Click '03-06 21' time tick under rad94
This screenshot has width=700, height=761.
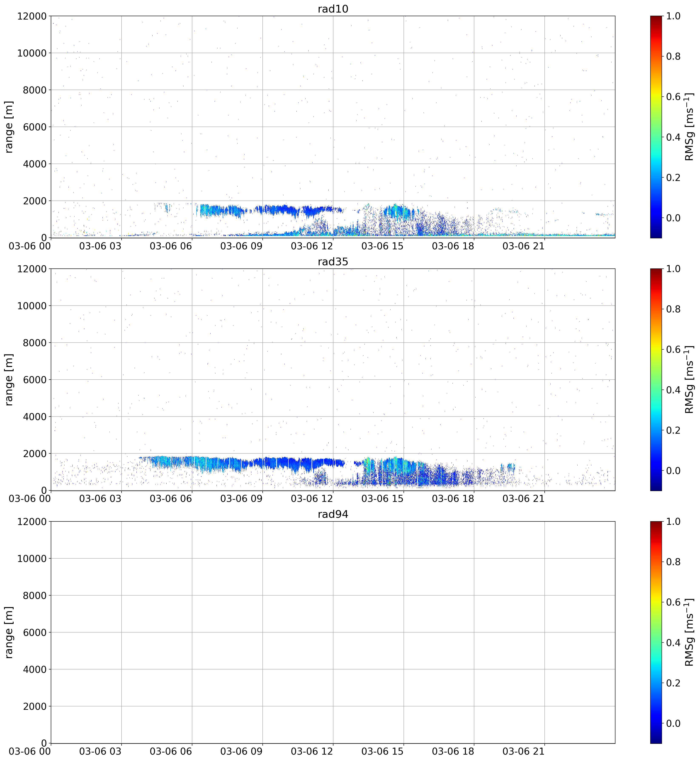pos(523,751)
